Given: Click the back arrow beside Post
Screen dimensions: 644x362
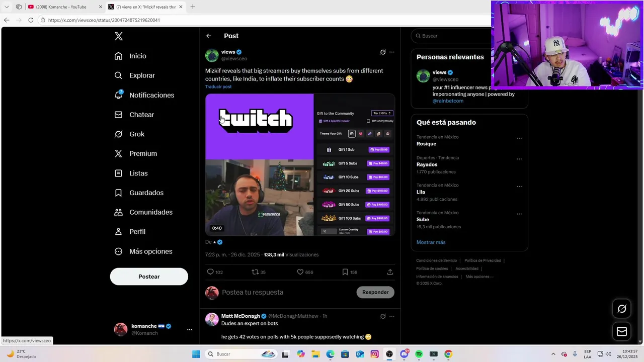Looking at the screenshot, I should [209, 36].
